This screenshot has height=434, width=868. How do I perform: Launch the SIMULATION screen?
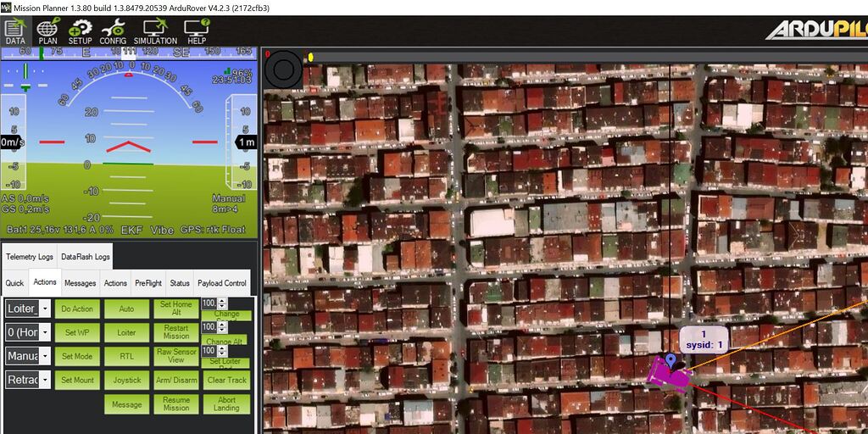pos(155,30)
